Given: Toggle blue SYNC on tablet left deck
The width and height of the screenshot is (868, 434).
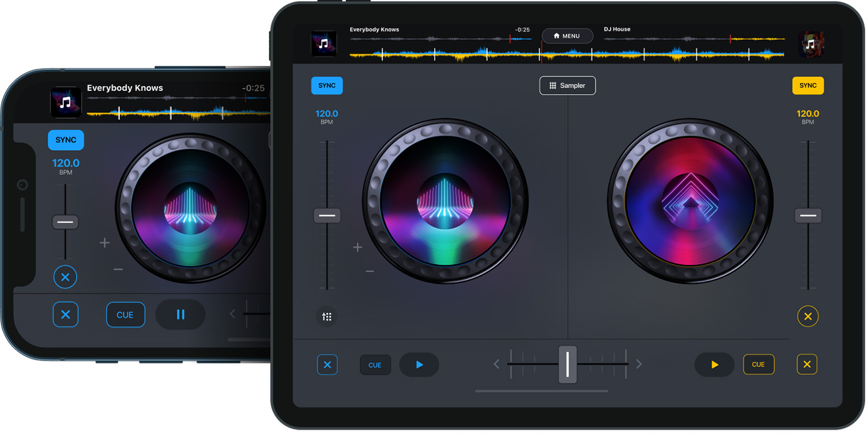Looking at the screenshot, I should tap(327, 86).
